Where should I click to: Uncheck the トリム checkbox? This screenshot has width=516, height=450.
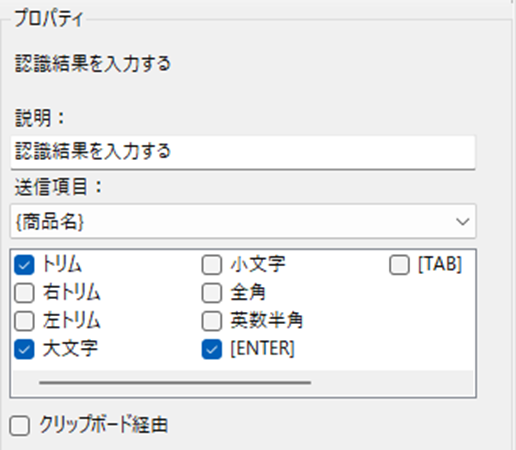click(x=24, y=265)
